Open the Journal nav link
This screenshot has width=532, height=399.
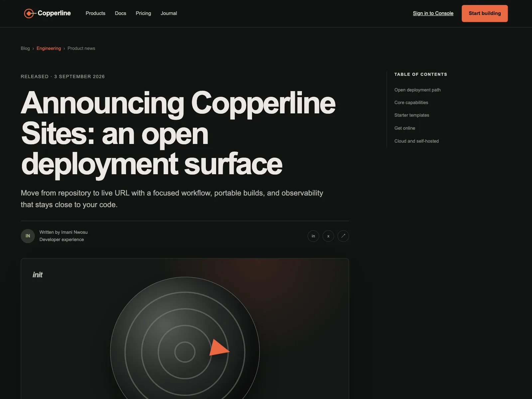(169, 13)
